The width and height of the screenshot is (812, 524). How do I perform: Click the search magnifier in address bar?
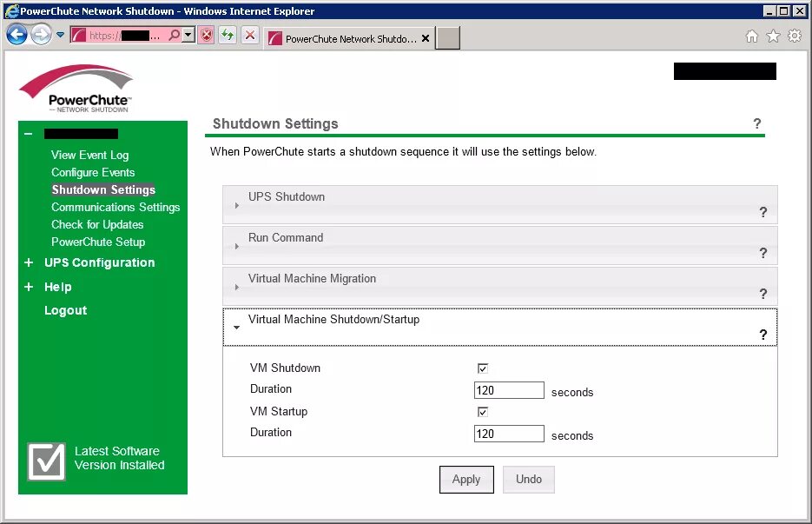(x=175, y=36)
